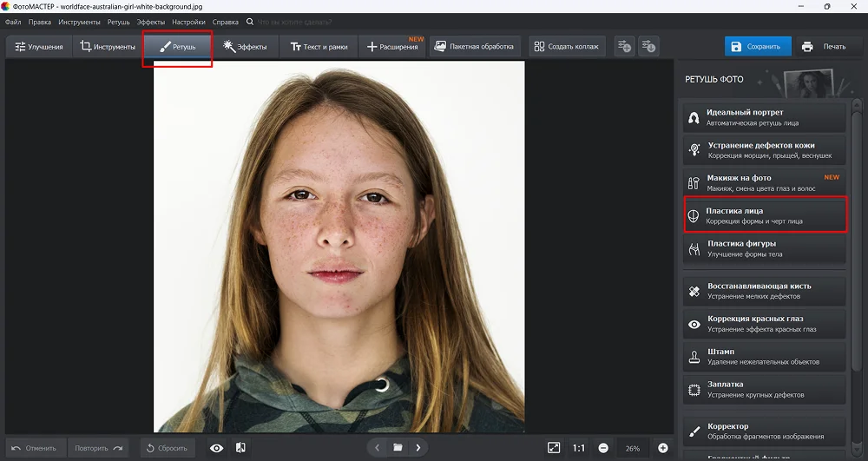The height and width of the screenshot is (461, 868).
Task: Open the Расширения tab
Action: [392, 47]
